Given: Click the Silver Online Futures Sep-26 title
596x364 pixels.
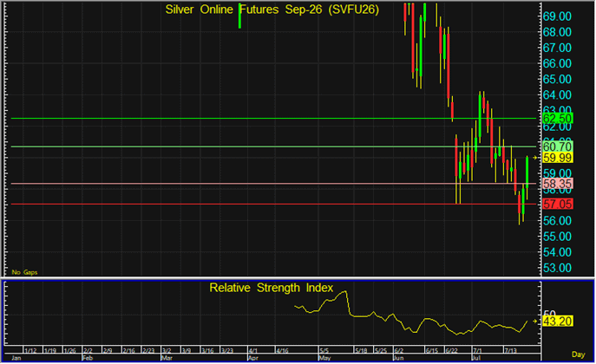Looking at the screenshot, I should coord(272,10).
